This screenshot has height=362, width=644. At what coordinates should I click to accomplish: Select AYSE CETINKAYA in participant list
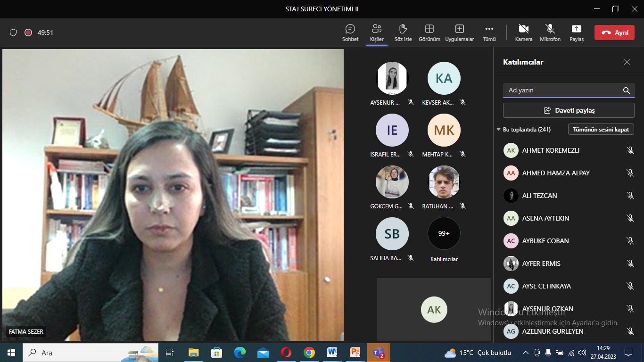(569, 286)
